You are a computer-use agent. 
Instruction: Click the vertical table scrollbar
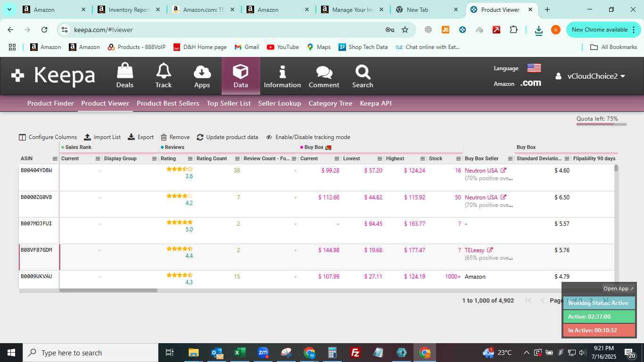(x=616, y=168)
